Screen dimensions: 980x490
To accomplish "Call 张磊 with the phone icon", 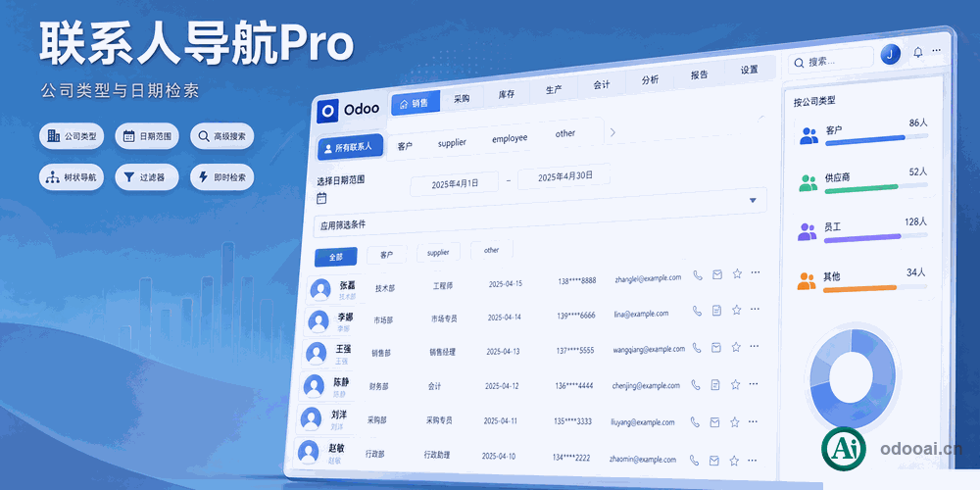I will [x=698, y=275].
